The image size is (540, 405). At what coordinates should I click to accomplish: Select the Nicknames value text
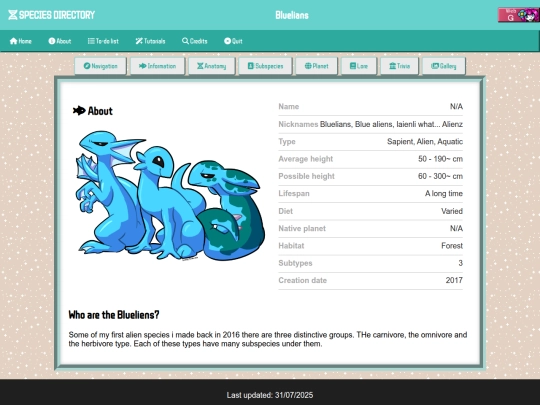pos(391,124)
